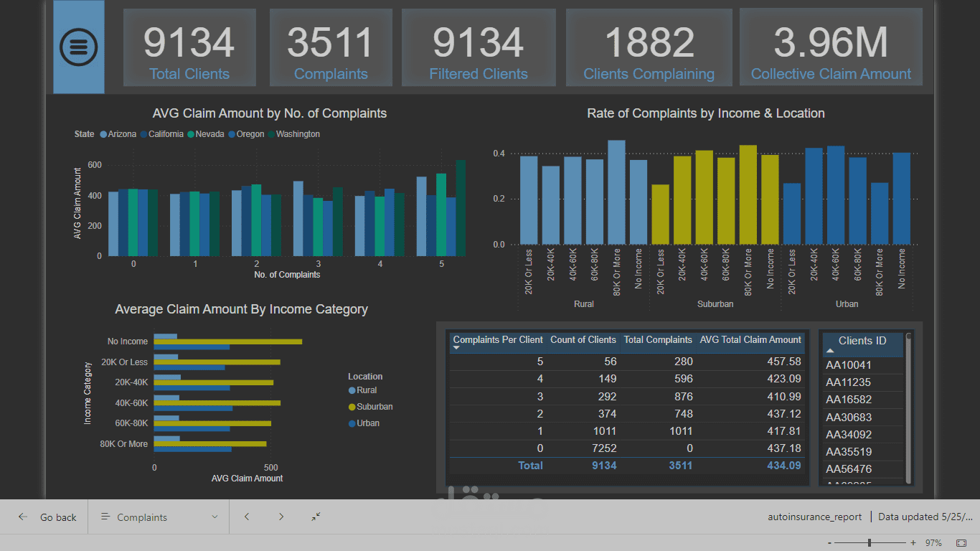980x551 pixels.
Task: Click the Urban 80K Or More rate bar
Action: (880, 214)
